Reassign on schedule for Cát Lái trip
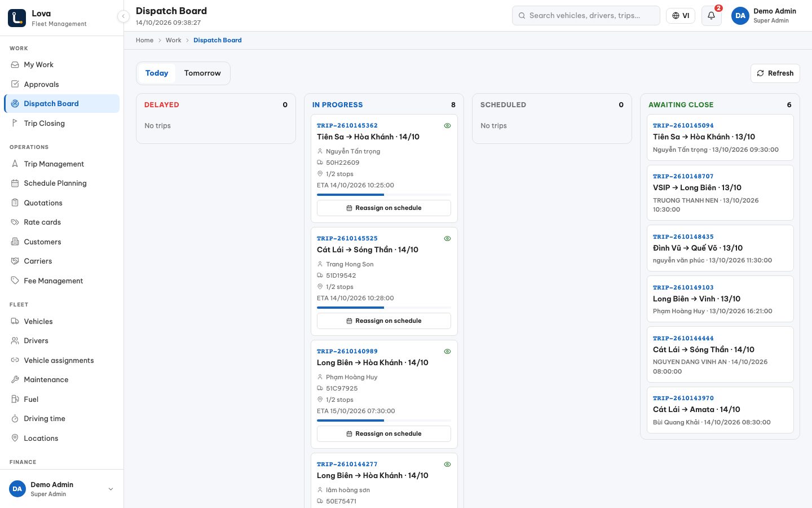Screen dimensions: 812x508 [x=384, y=321]
